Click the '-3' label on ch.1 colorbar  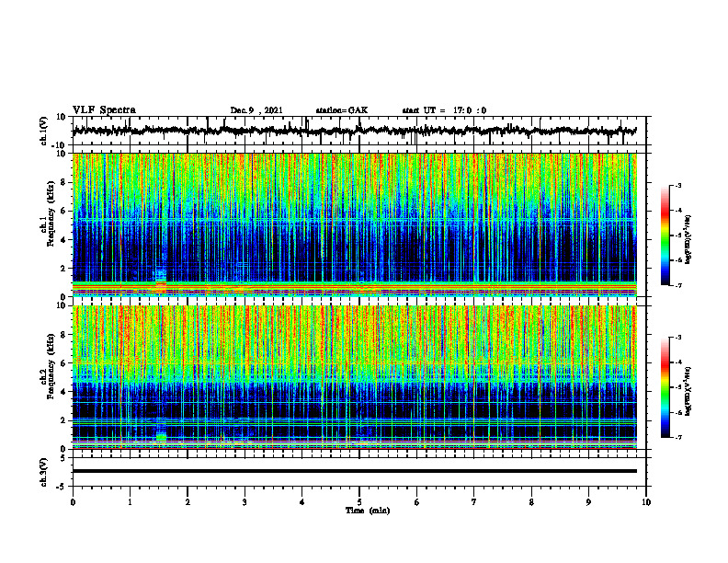[x=677, y=186]
